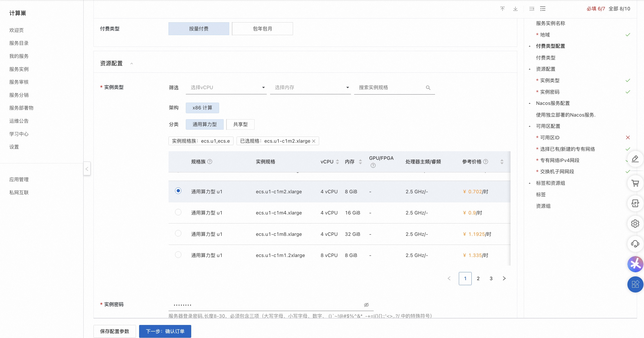644x338 pixels.
Task: Open the 选择内存 dropdown
Action: pyautogui.click(x=310, y=88)
